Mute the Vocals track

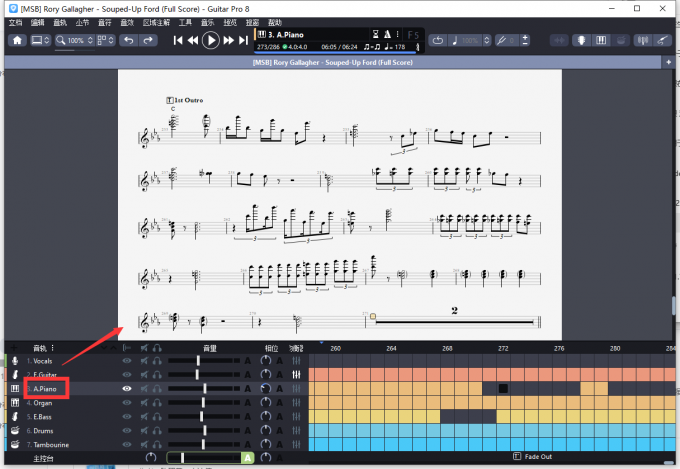pos(145,360)
